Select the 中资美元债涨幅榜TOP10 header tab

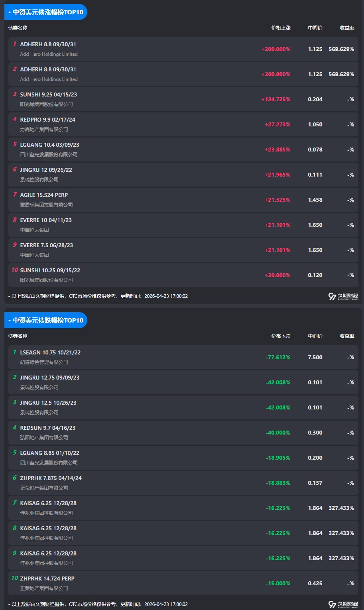46,12
